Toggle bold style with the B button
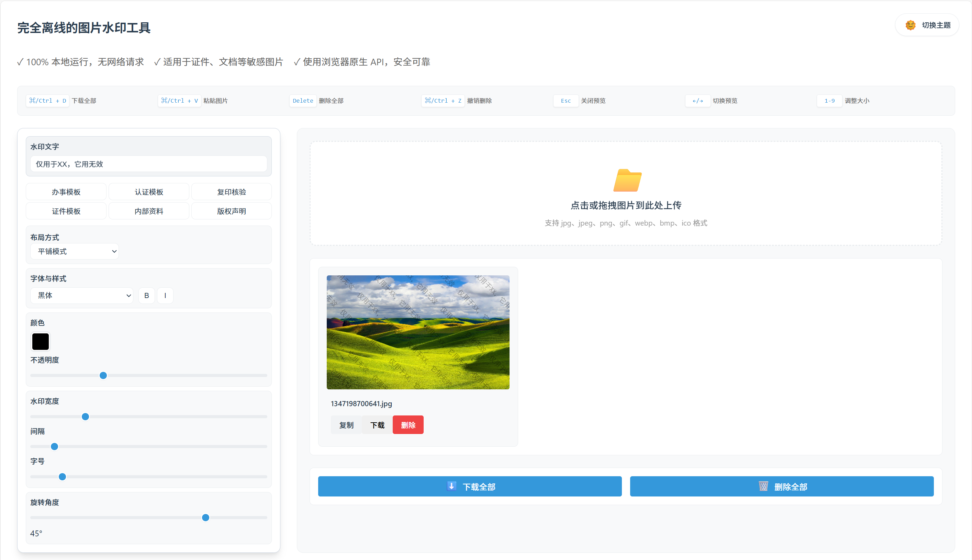This screenshot has height=560, width=972. (147, 295)
